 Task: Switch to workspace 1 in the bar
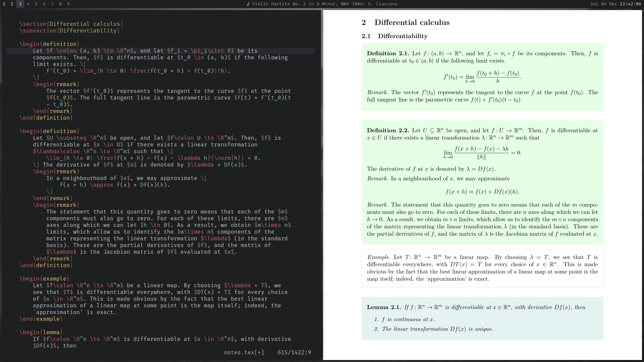point(4,4)
